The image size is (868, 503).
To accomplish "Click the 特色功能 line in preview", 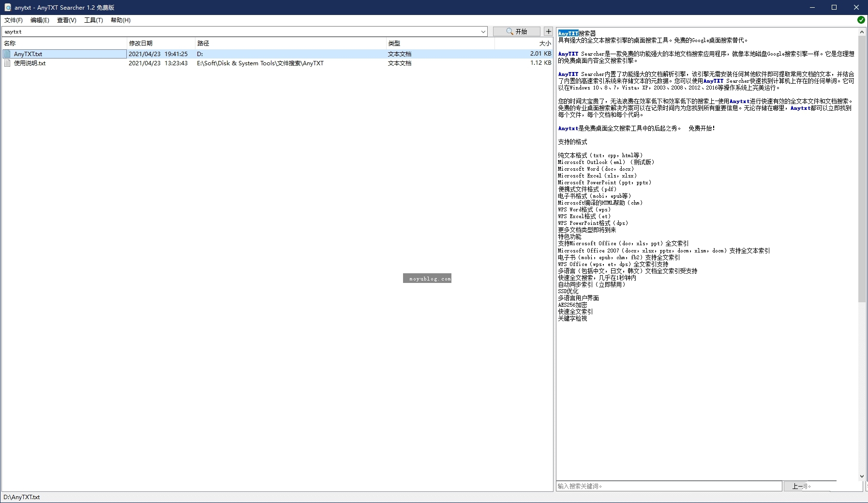I will (569, 237).
